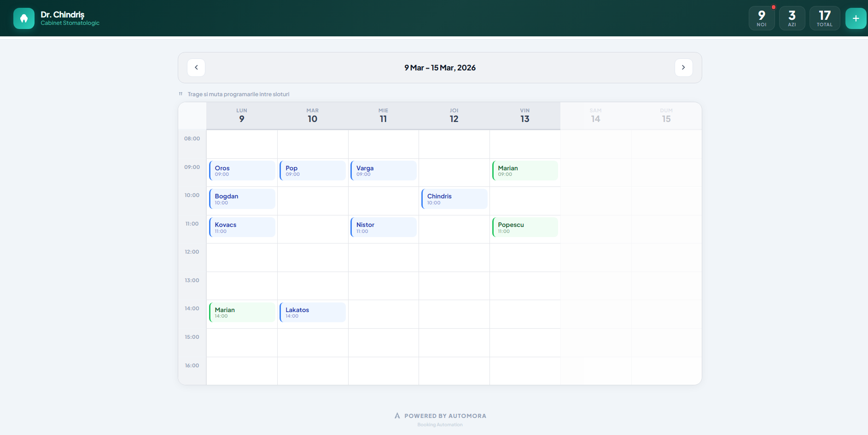Go to the previous week with the left chevron
The height and width of the screenshot is (435, 868).
[x=196, y=67]
